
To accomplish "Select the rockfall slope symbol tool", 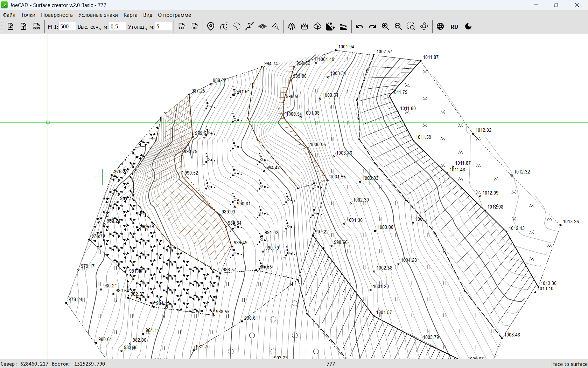I will (x=330, y=27).
